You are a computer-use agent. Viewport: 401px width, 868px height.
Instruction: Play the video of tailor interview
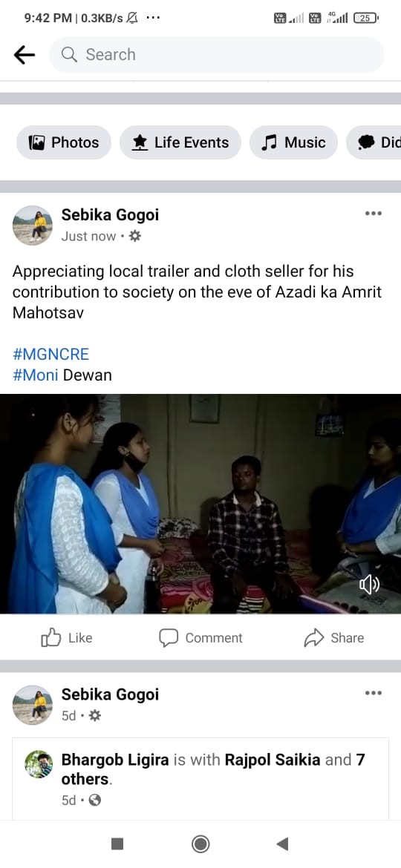pos(200,504)
